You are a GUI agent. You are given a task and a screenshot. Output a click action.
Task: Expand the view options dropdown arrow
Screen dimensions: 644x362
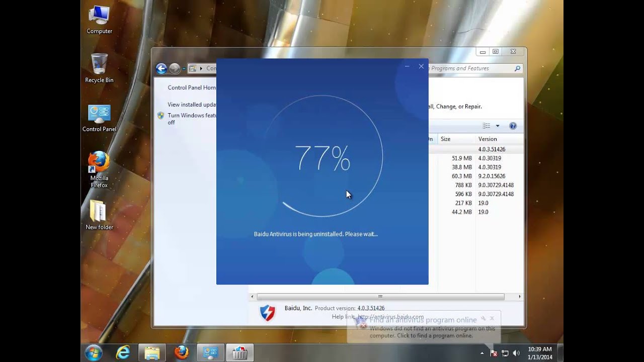coord(498,126)
